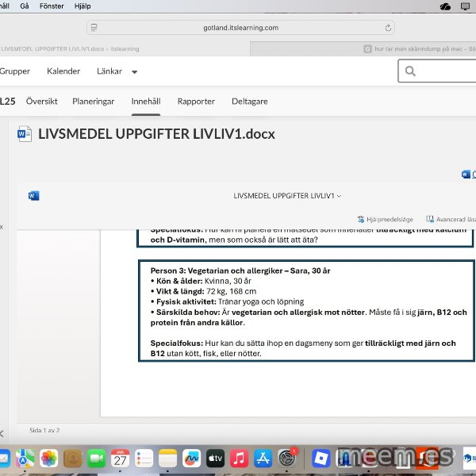Image resolution: width=476 pixels, height=476 pixels.
Task: Open the reader view icon in address bar
Action: 94,28
